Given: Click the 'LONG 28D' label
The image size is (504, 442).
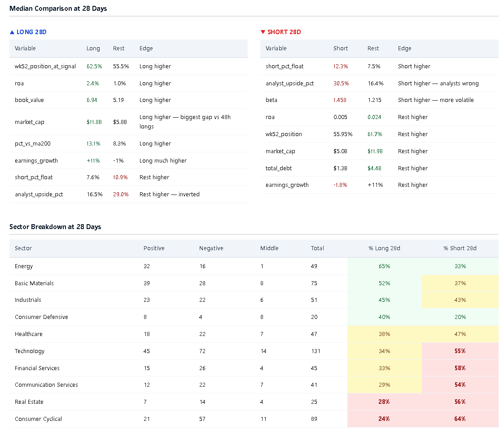Looking at the screenshot, I should click(x=31, y=32).
